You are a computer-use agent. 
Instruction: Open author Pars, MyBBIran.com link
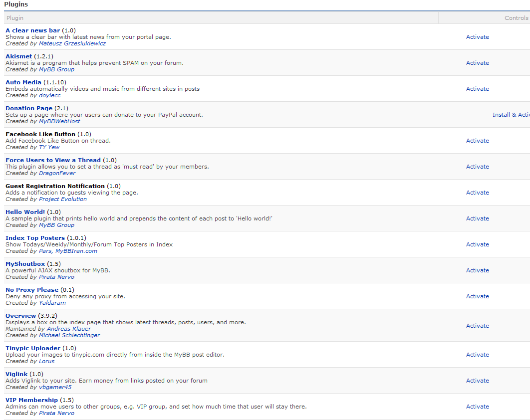coord(68,251)
